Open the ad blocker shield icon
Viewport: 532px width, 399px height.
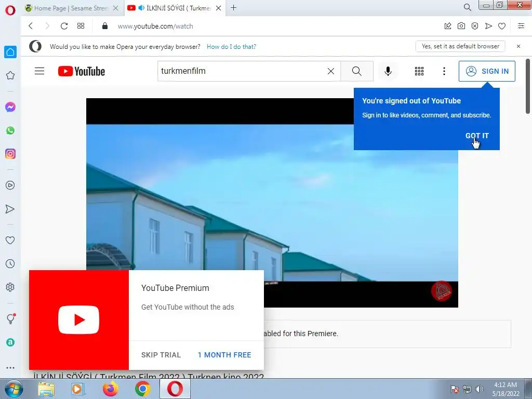[475, 26]
